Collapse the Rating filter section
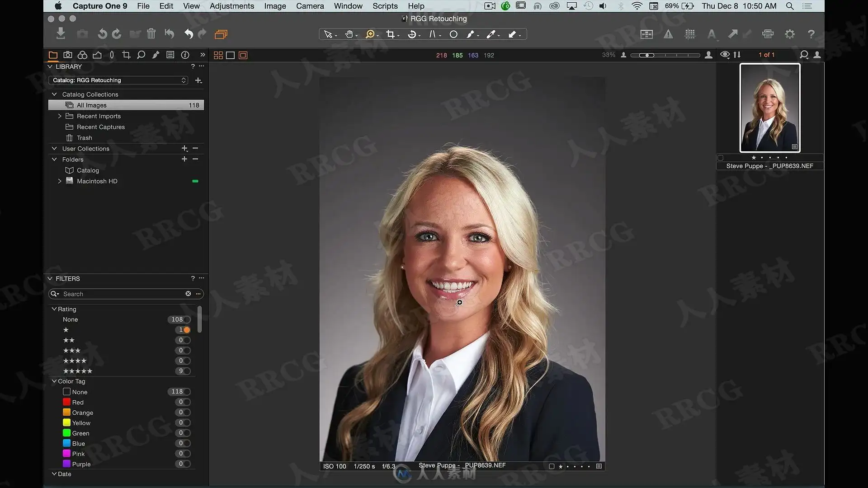 coord(54,309)
